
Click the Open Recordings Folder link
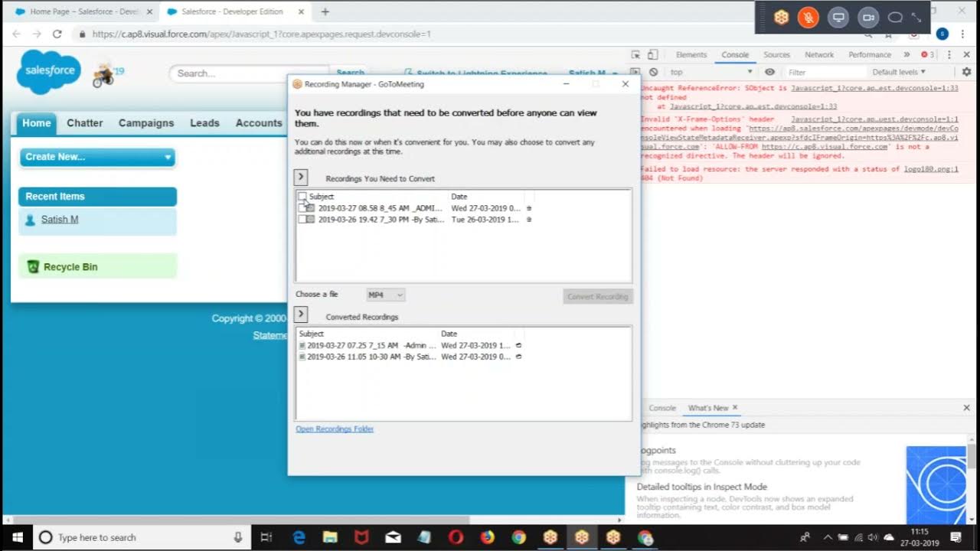[x=335, y=429]
